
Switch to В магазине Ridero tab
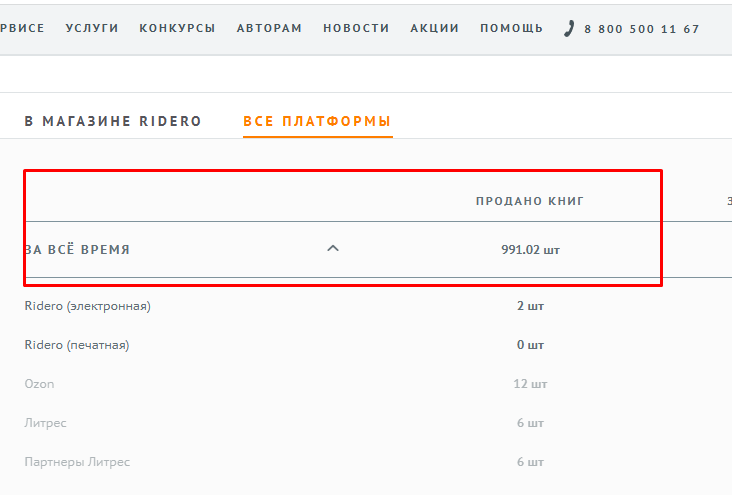(x=113, y=121)
